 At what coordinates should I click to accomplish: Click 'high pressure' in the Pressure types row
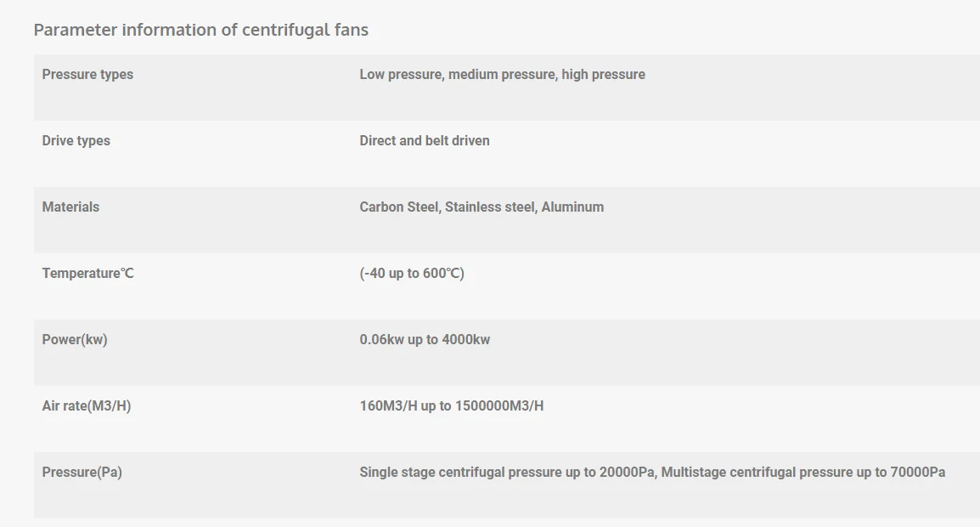click(x=603, y=75)
